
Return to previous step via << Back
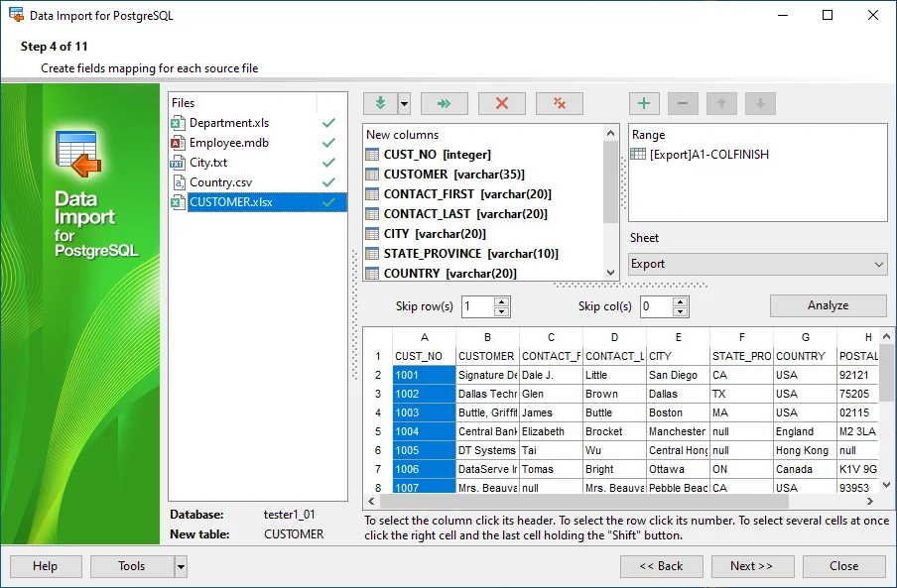tap(661, 566)
